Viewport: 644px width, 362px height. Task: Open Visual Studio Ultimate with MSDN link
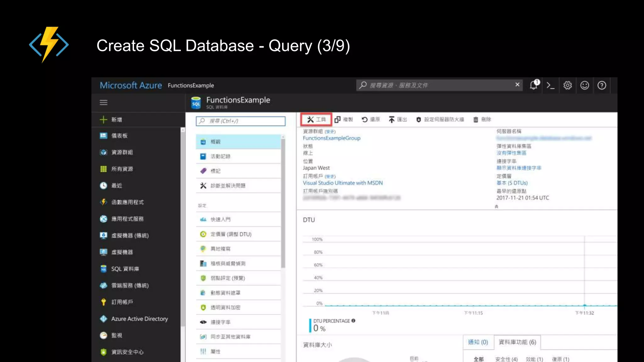343,183
